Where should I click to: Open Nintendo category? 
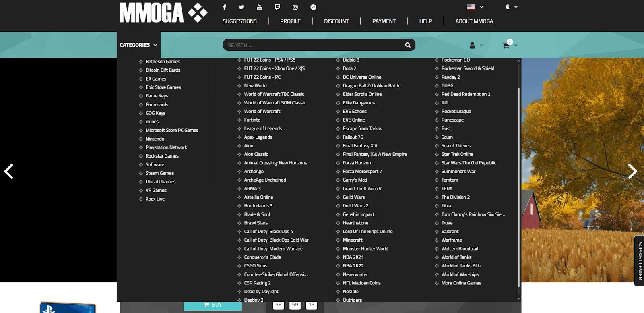pos(155,139)
